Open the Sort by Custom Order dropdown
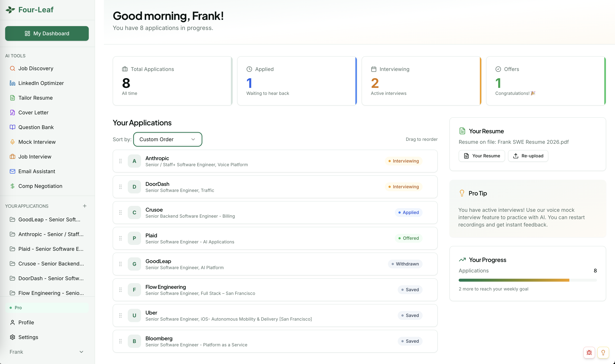615x364 pixels. pyautogui.click(x=168, y=139)
